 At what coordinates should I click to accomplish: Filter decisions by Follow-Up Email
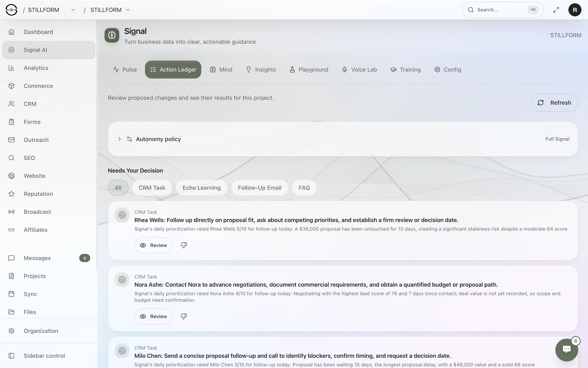tap(260, 188)
